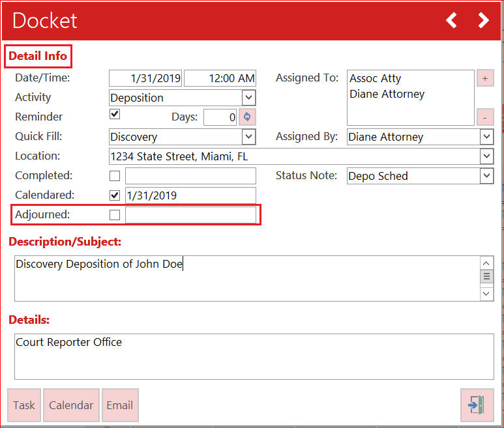
Task: Click the Email button
Action: [x=120, y=405]
